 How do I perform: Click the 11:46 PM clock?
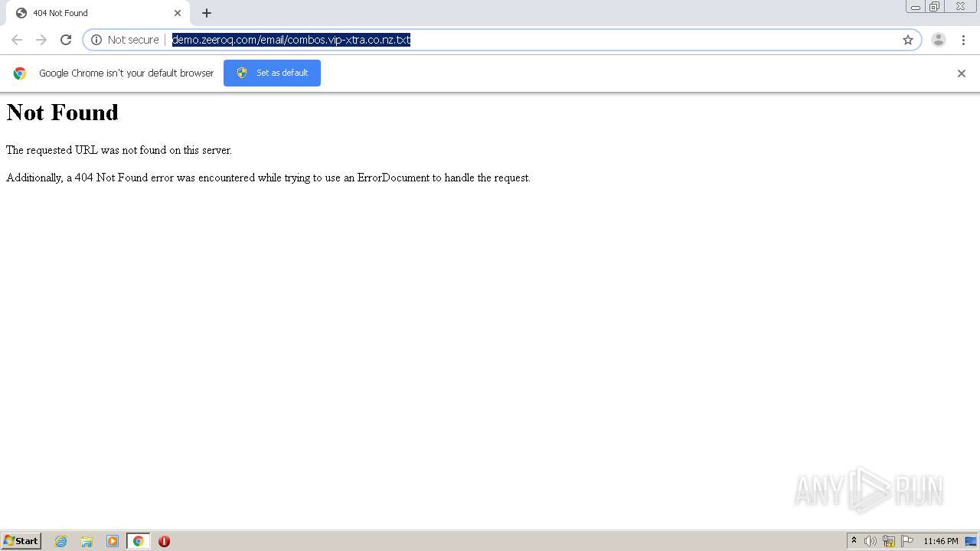[940, 541]
